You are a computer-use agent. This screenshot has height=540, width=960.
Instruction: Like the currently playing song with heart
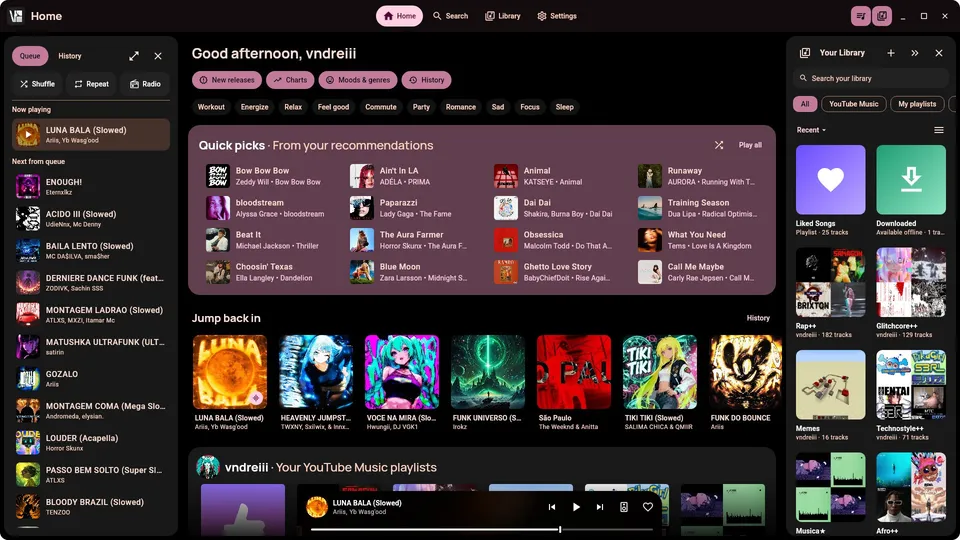tap(648, 507)
